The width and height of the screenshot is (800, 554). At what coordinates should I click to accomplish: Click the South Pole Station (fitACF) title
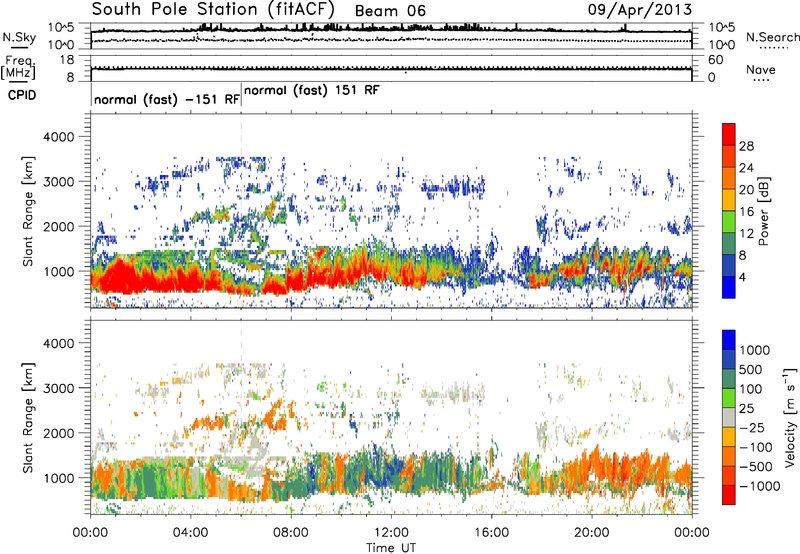(213, 9)
